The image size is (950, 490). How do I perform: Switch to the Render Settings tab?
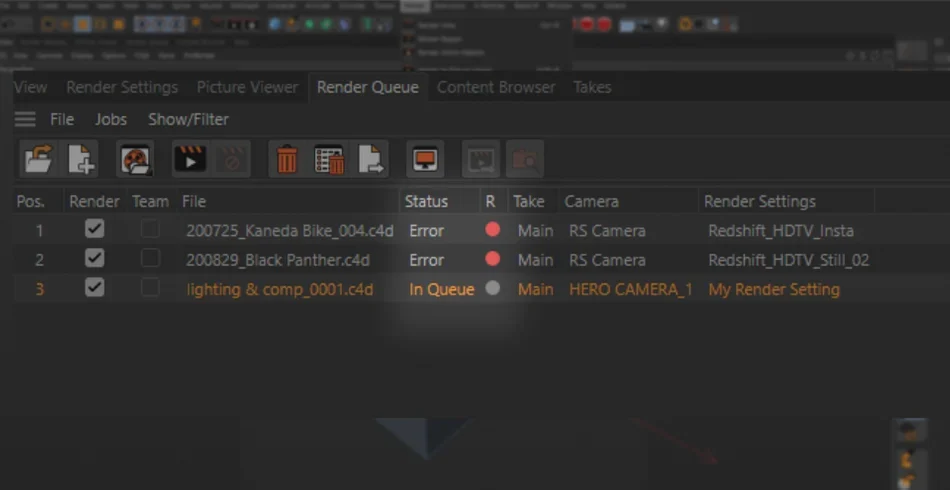pyautogui.click(x=122, y=87)
